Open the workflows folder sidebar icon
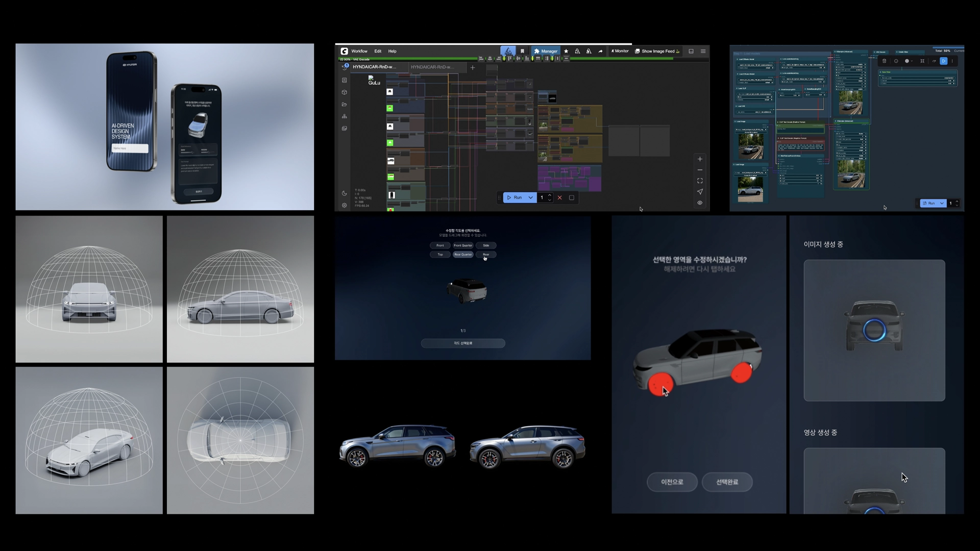 [345, 104]
